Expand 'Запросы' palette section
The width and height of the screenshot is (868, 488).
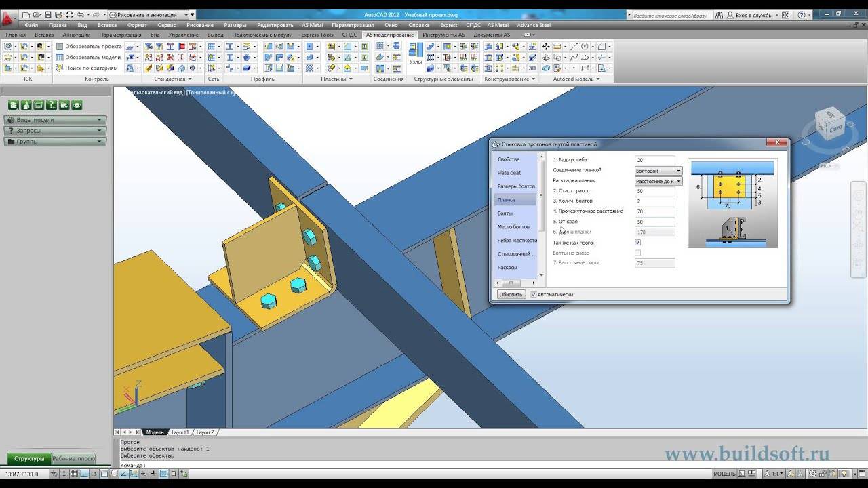click(x=54, y=131)
